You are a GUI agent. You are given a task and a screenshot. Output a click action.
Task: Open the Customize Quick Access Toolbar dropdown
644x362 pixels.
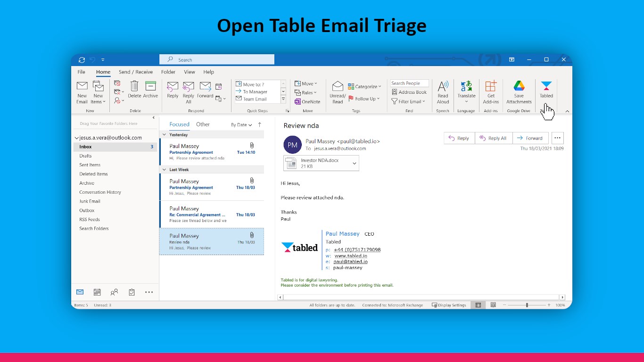tap(103, 60)
